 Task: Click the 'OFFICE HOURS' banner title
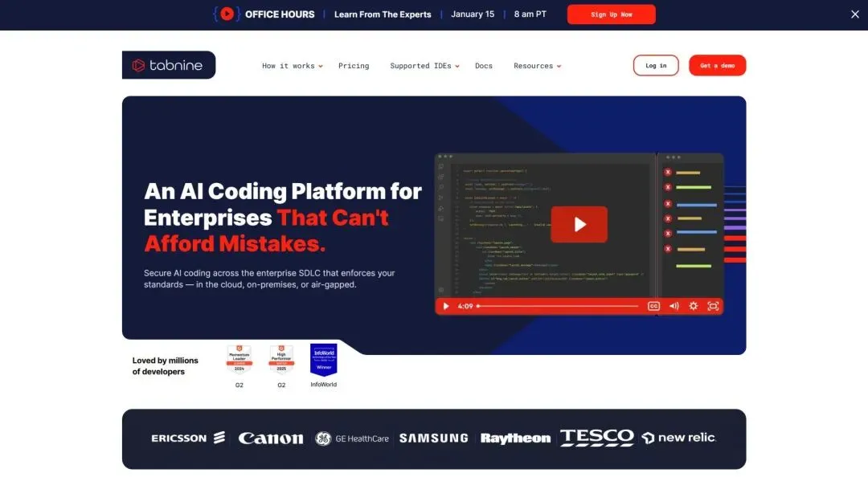pyautogui.click(x=280, y=14)
